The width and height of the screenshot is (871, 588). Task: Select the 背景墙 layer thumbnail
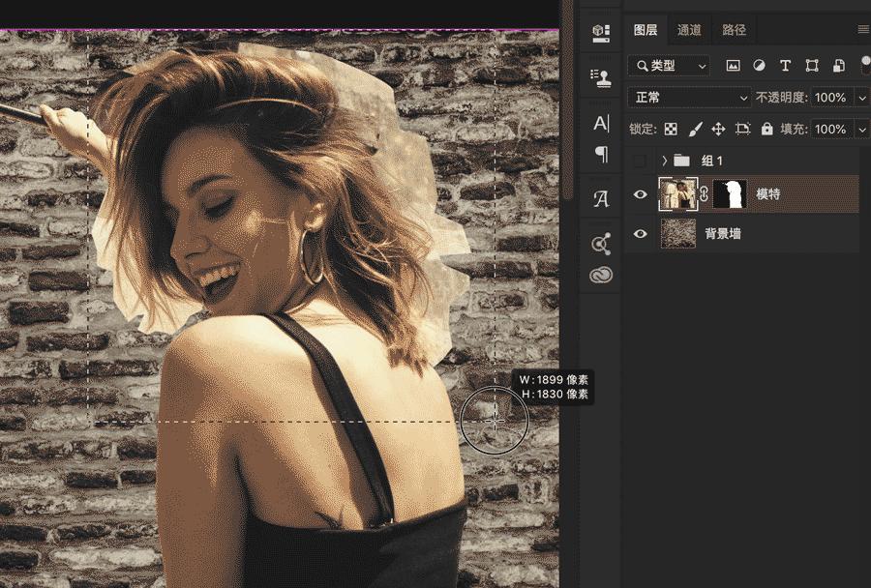point(677,233)
